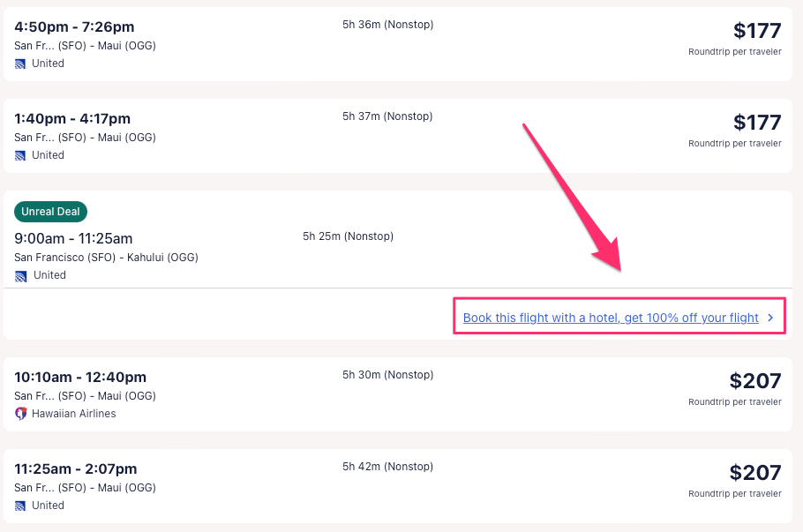Select the Unreal Deal badge
Screen dimensions: 803x532
click(x=50, y=212)
